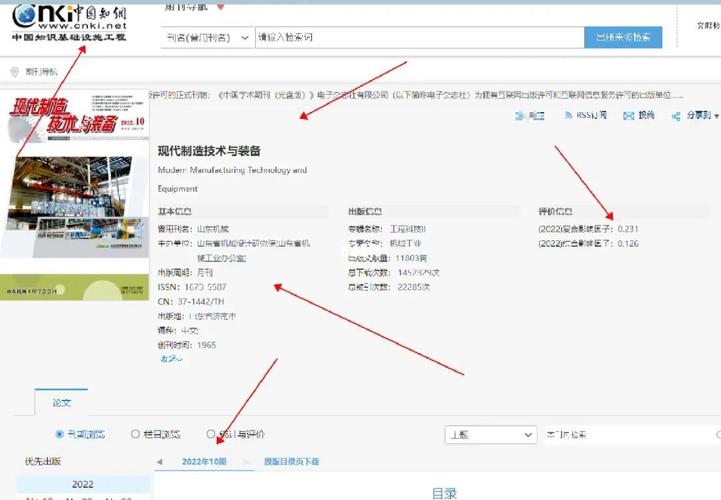721x500 pixels.
Task: Expand the 2022 year row
Action: pos(83,484)
